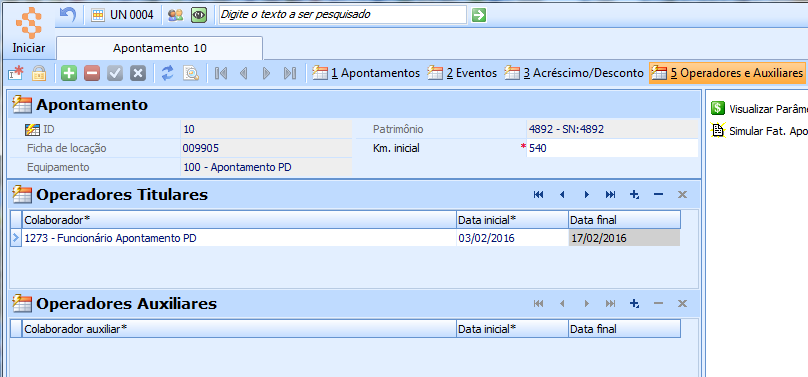Click Data inicial* header in Operadores Auxiliares
Image resolution: width=808 pixels, height=377 pixels.
(x=512, y=329)
